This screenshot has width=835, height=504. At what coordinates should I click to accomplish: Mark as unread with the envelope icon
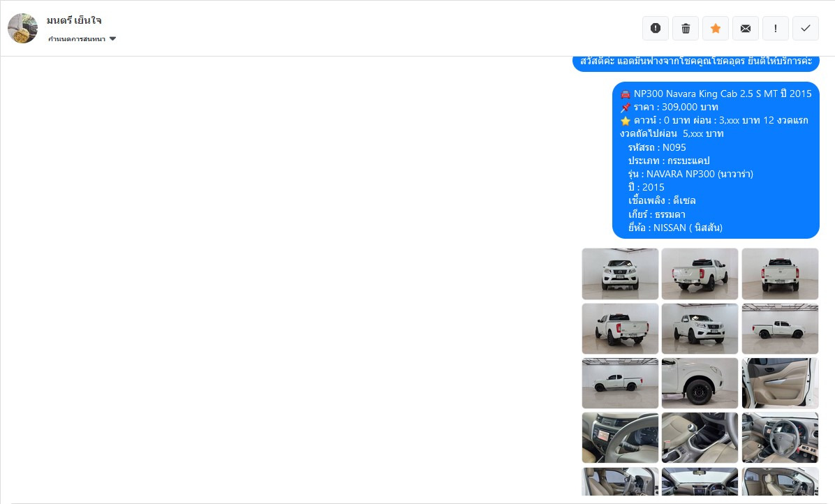746,28
